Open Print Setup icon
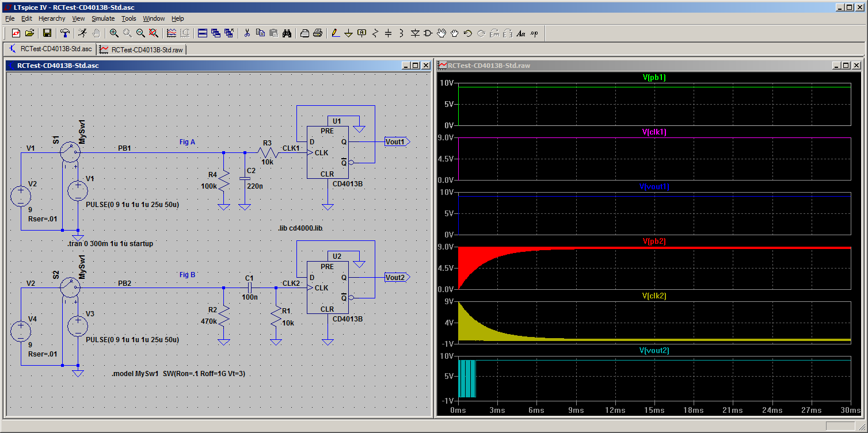This screenshot has width=868, height=433. point(304,33)
